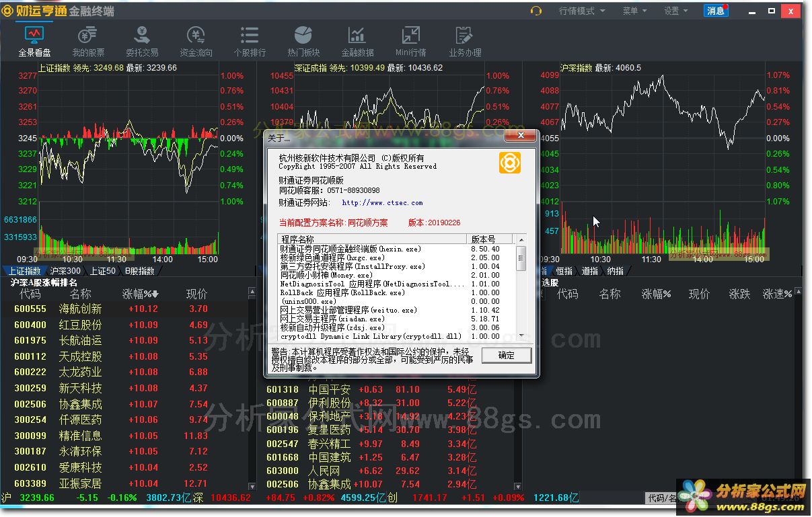This screenshot has width=812, height=517.
Task: Open 我的股票 my stocks
Action: pos(88,42)
